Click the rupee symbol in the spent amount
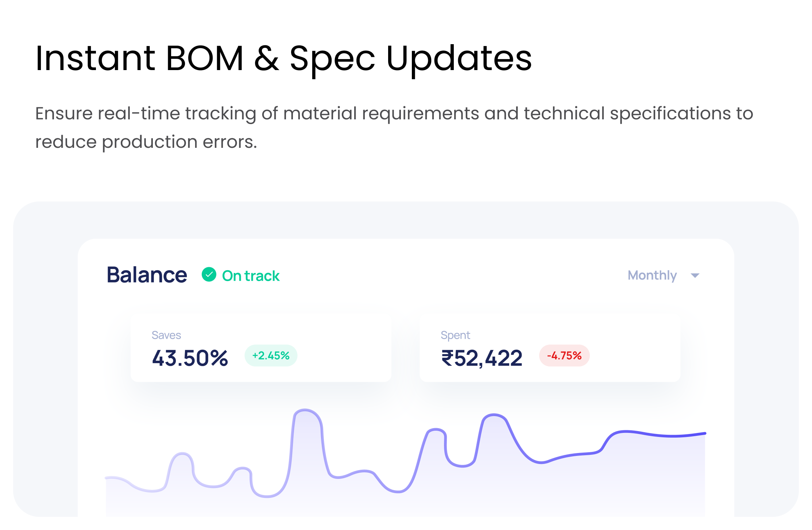Viewport: 812px width, 530px height. tap(447, 358)
